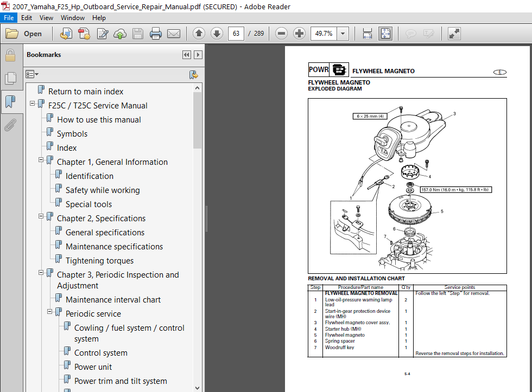Screen dimensions: 532x392
Task: Zoom in with the plus button
Action: 299,34
